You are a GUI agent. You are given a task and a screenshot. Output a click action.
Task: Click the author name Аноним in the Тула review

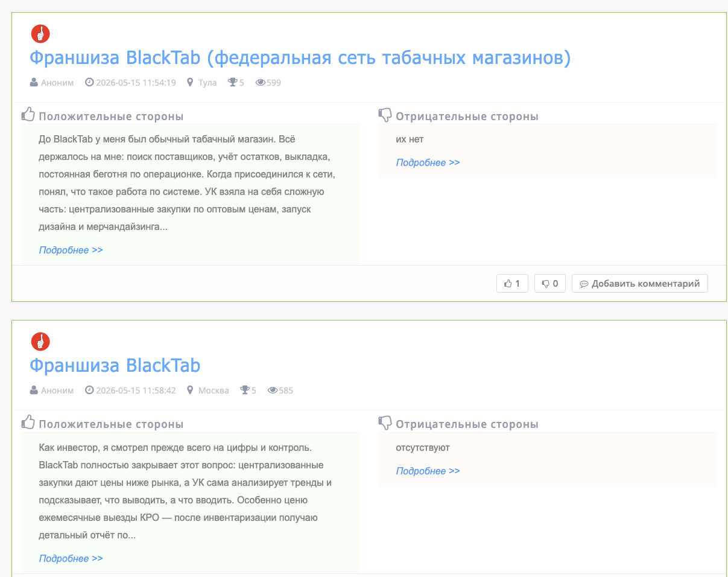pyautogui.click(x=57, y=83)
